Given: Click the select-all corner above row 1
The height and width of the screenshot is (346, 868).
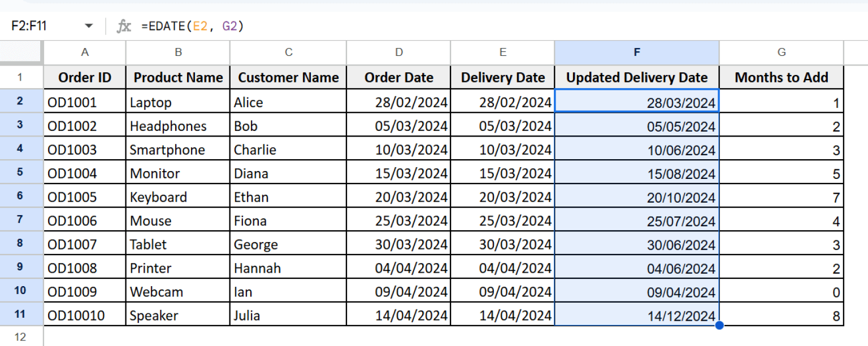Looking at the screenshot, I should click(x=21, y=52).
